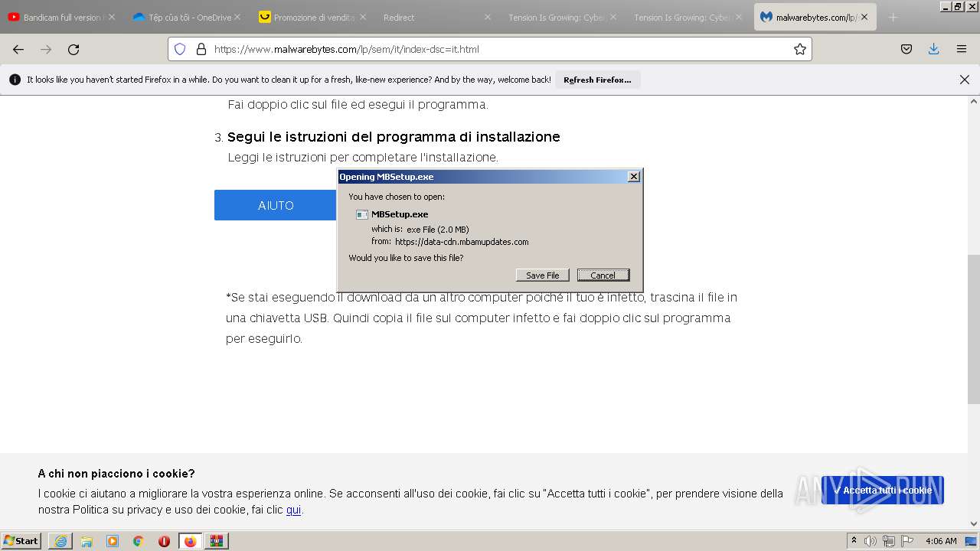Open the volume speaker tray icon
The image size is (980, 551).
(x=871, y=541)
